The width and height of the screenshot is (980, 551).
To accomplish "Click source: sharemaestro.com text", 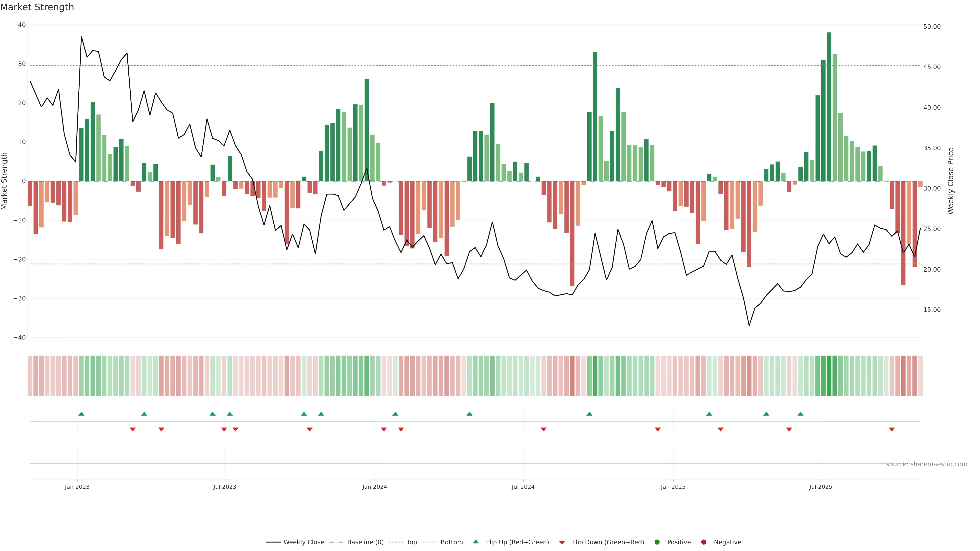I will point(926,464).
